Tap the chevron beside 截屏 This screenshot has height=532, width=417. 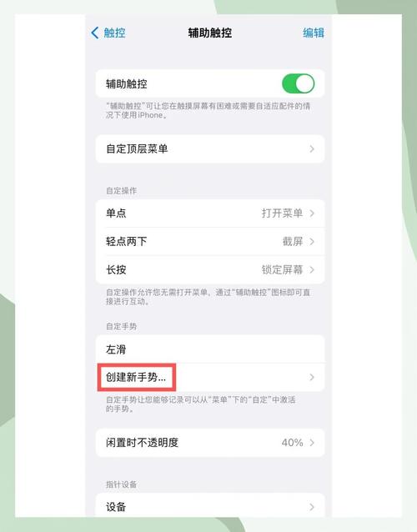[x=312, y=242]
